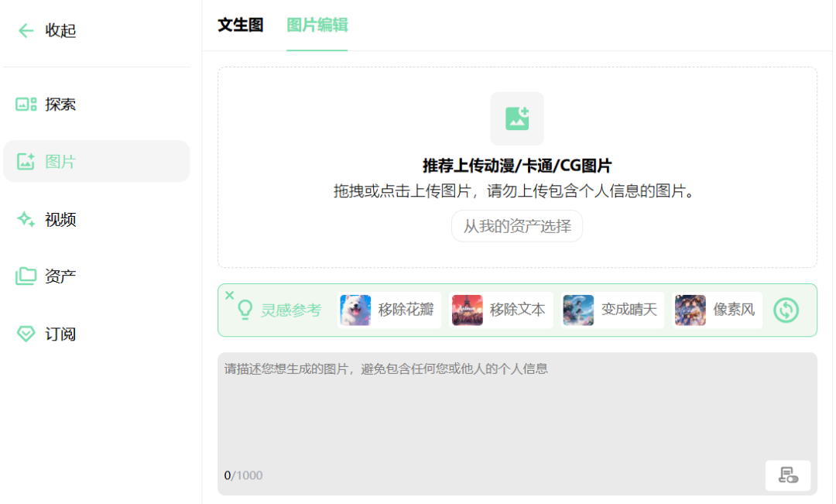Click the 从我的资产选择 button

pos(516,226)
